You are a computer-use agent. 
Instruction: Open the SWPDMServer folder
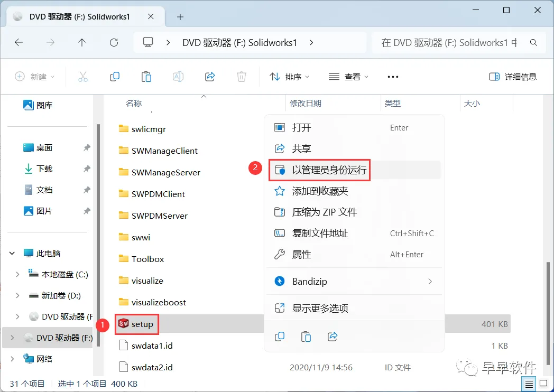[153, 216]
